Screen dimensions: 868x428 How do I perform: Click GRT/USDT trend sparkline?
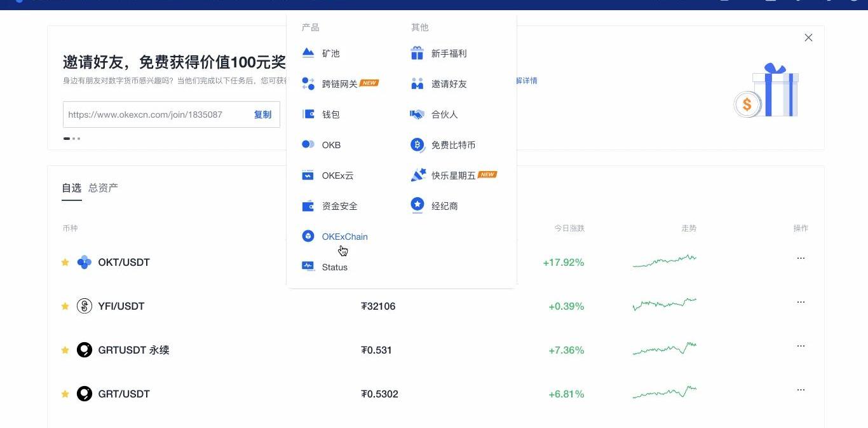tap(665, 392)
